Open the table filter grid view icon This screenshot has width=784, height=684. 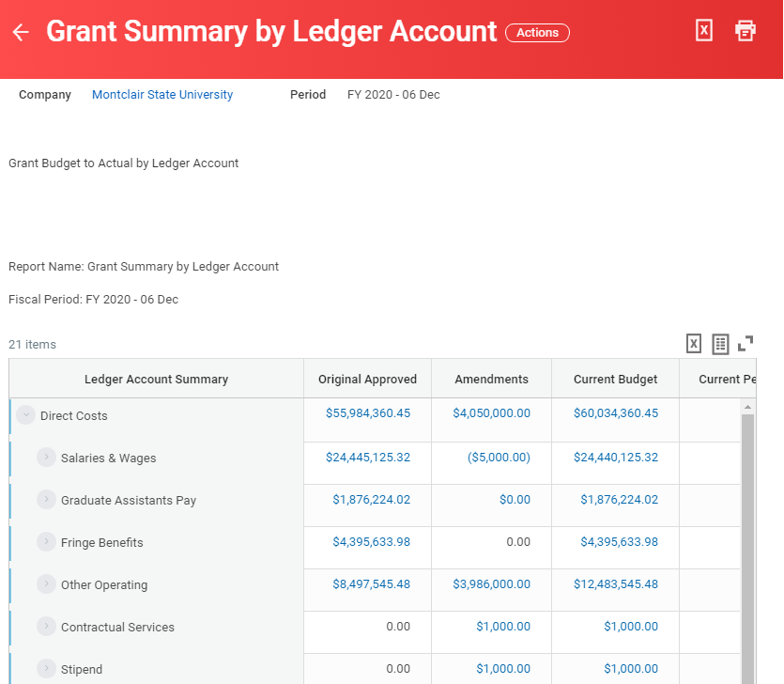(x=720, y=344)
